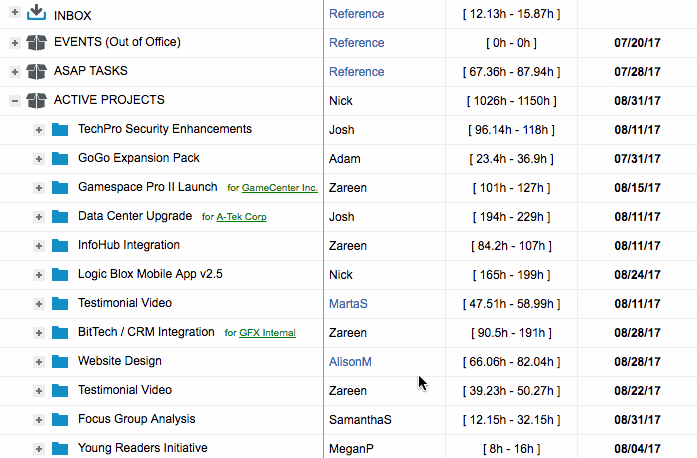Click the TechPro Security Enhancements folder icon
This screenshot has height=458, width=697.
pos(60,130)
